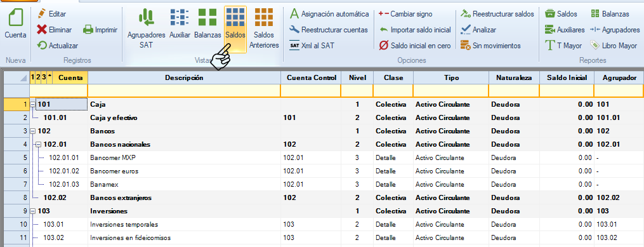Print the list with Imprimir
Viewport: 644px width, 247px height.
(100, 30)
